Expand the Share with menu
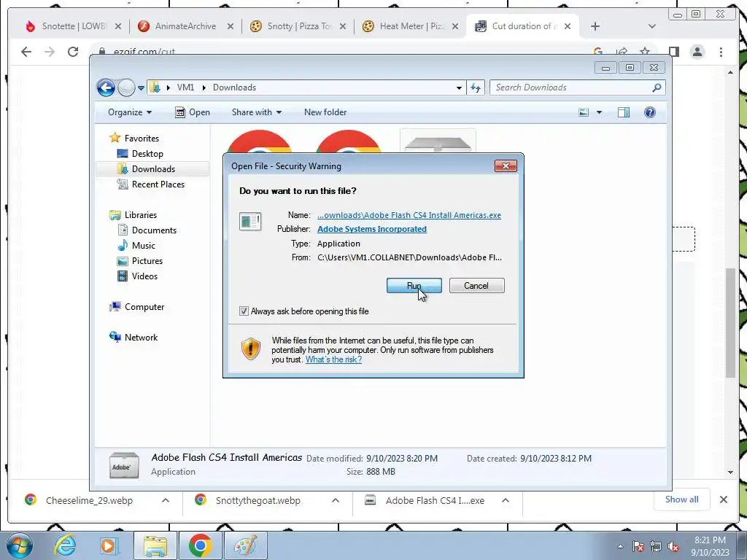The height and width of the screenshot is (560, 747). (256, 112)
